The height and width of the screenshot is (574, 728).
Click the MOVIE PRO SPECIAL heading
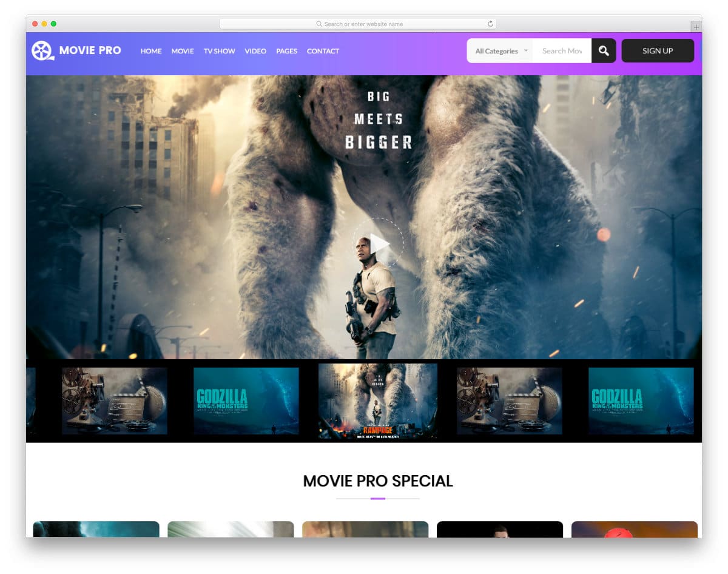(378, 481)
